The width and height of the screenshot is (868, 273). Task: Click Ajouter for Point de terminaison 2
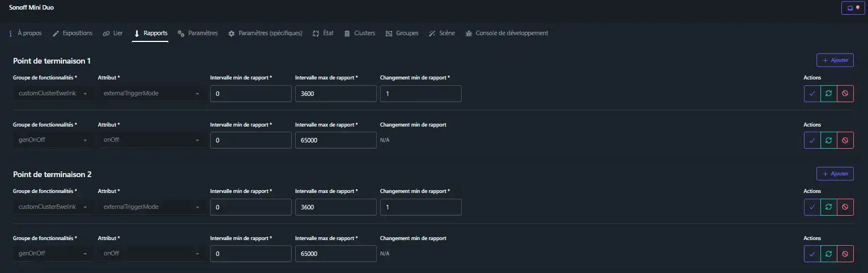click(835, 174)
